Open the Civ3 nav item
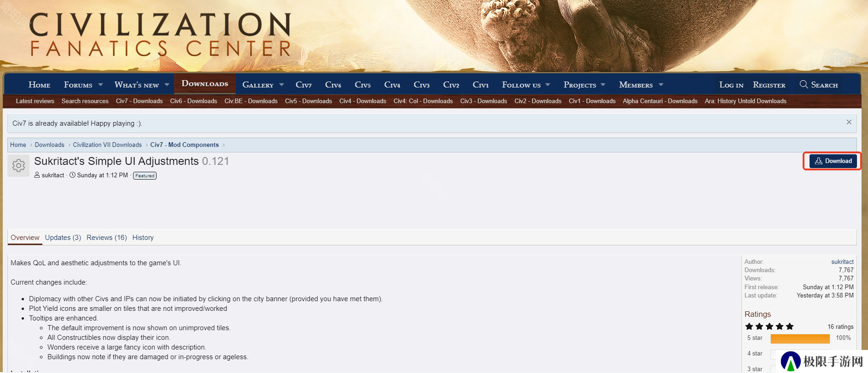This screenshot has width=868, height=373. click(421, 85)
